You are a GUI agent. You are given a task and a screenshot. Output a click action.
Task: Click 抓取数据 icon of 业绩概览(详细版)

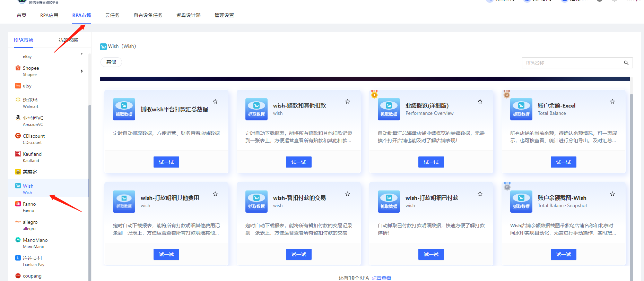389,109
